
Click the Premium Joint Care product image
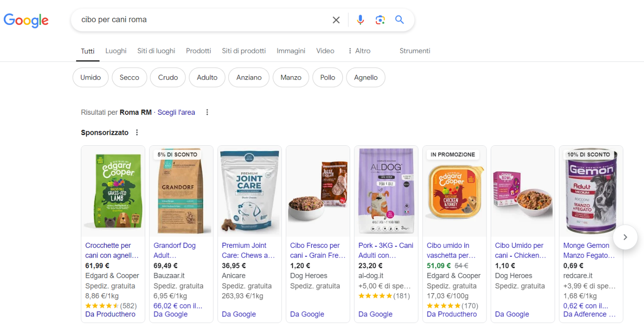click(249, 191)
